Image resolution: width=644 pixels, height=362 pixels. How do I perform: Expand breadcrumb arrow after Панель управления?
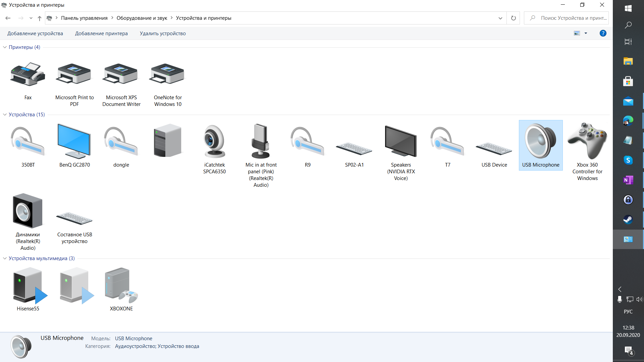point(112,18)
